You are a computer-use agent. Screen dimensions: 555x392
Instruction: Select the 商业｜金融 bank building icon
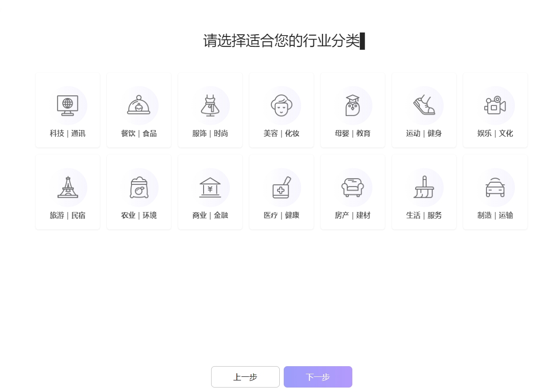coord(210,188)
